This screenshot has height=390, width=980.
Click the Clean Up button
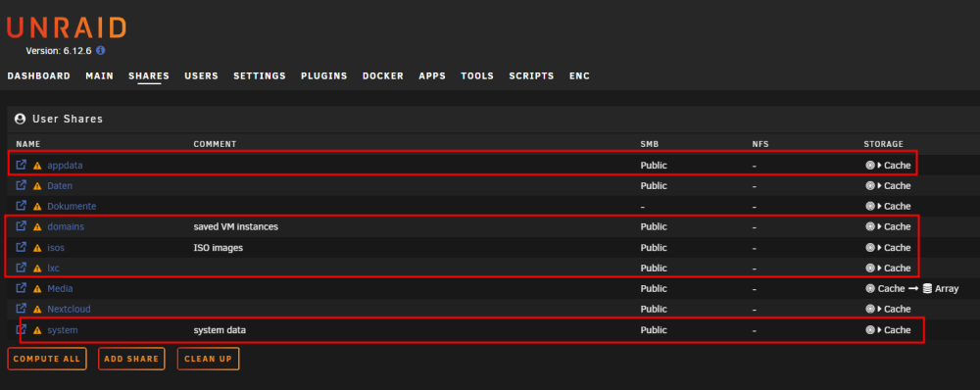(208, 359)
